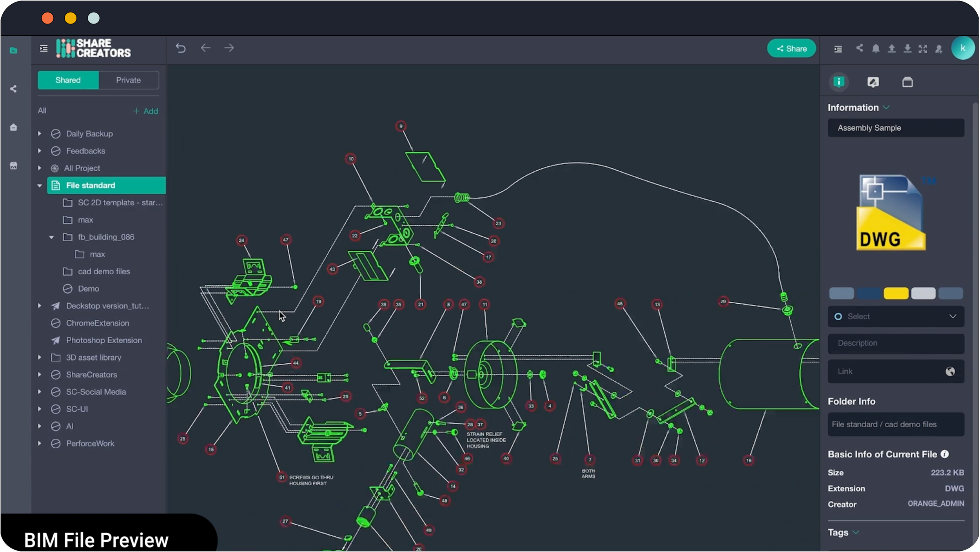Open the version history stack icon
This screenshot has width=980, height=552.
click(x=907, y=82)
